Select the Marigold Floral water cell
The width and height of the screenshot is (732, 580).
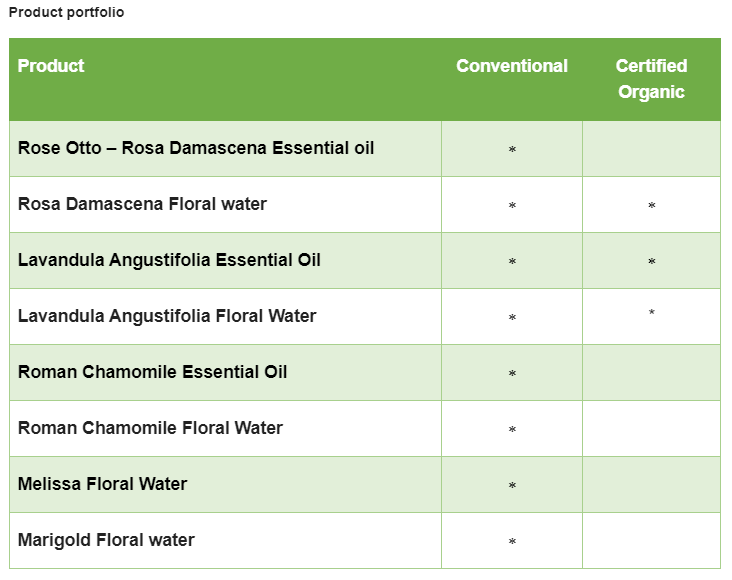[106, 540]
